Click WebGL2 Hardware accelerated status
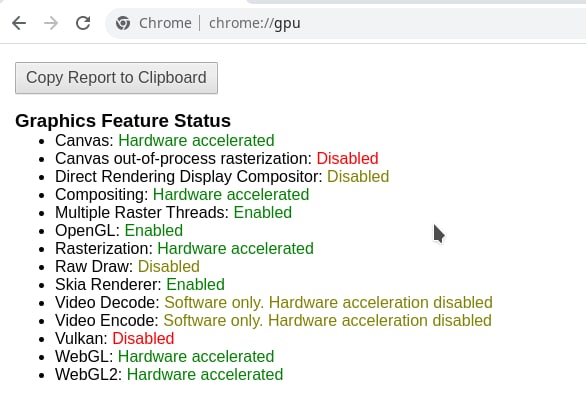This screenshot has height=394, width=586. [205, 374]
